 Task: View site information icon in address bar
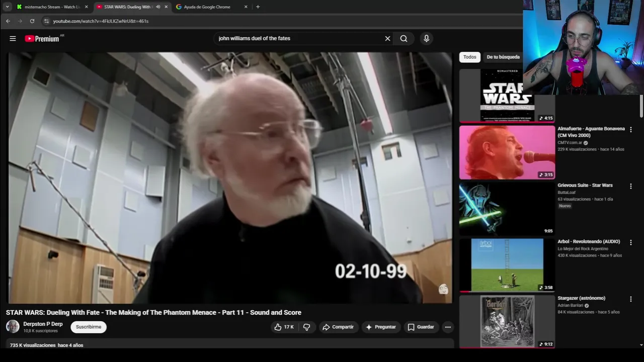click(46, 21)
